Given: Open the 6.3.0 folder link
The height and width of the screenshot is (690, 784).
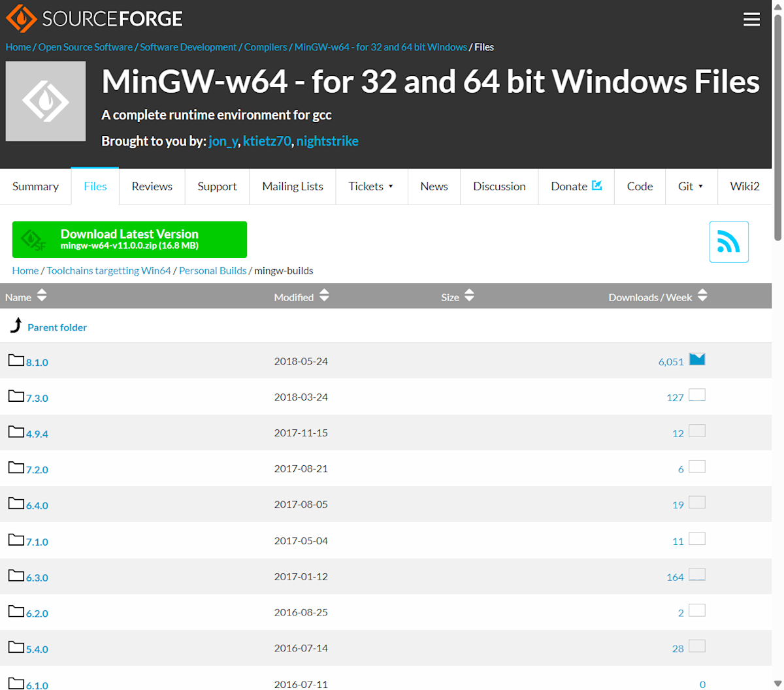Looking at the screenshot, I should click(37, 578).
